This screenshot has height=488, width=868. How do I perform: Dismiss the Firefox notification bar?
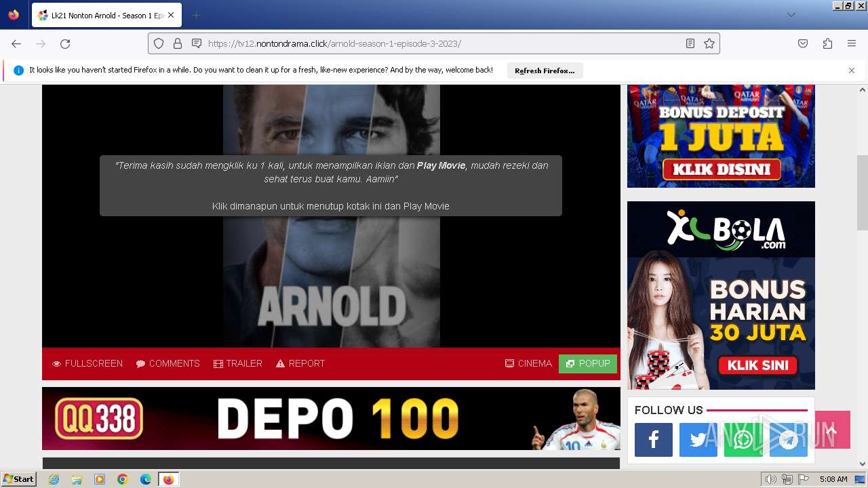pyautogui.click(x=852, y=70)
